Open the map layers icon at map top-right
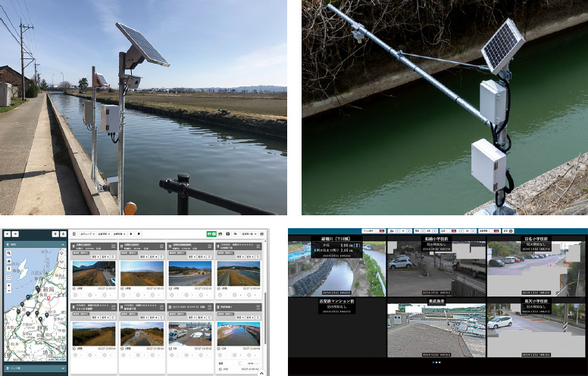This screenshot has height=376, width=588. (62, 255)
